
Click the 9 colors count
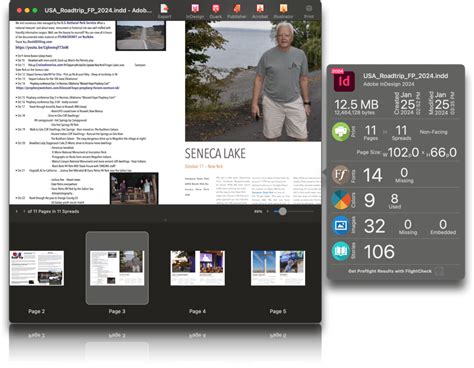click(x=369, y=200)
